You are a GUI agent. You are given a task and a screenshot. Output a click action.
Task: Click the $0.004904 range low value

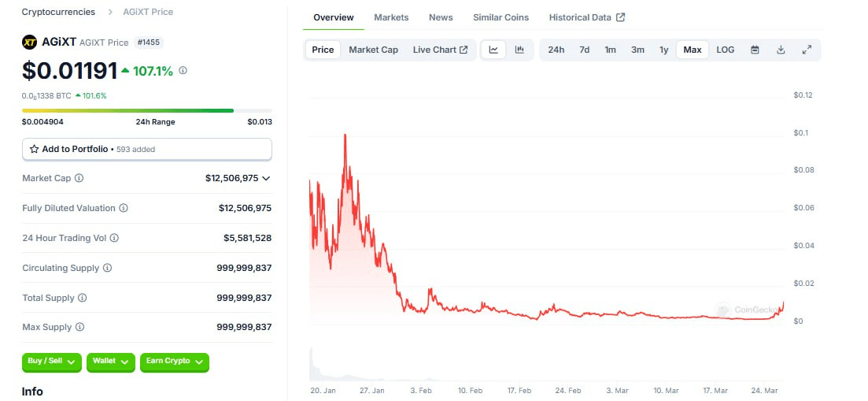pos(42,122)
